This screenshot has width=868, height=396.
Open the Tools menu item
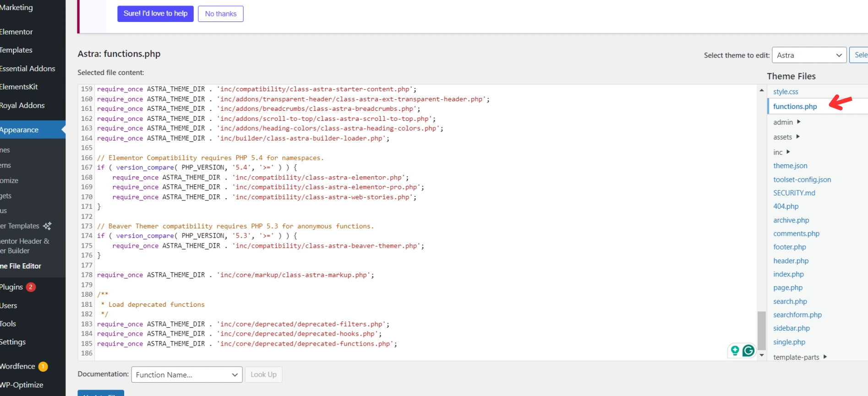tap(8, 324)
